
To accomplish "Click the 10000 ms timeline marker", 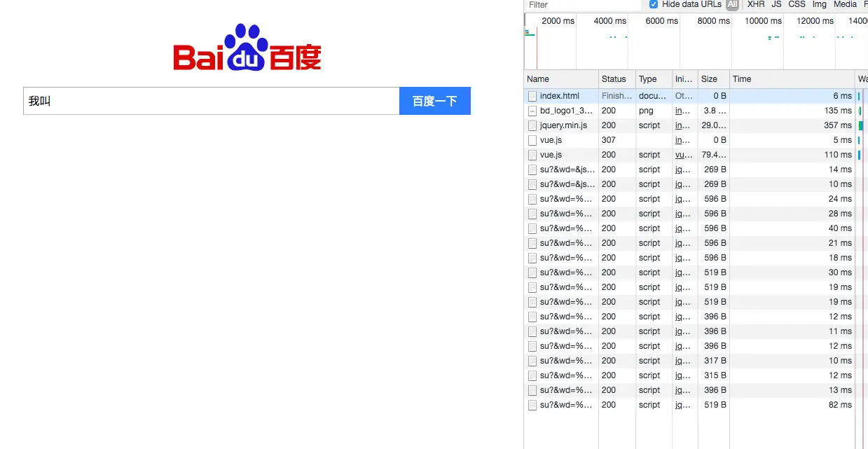I will (x=763, y=21).
